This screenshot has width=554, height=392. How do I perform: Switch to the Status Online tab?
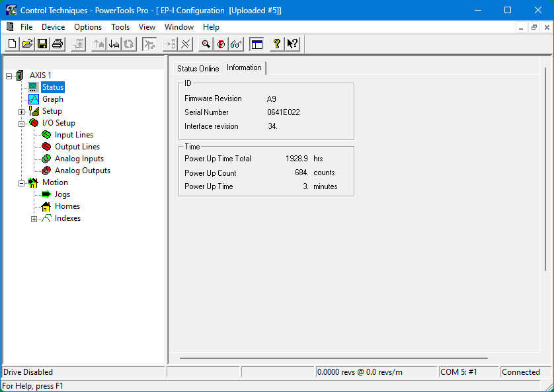click(198, 69)
